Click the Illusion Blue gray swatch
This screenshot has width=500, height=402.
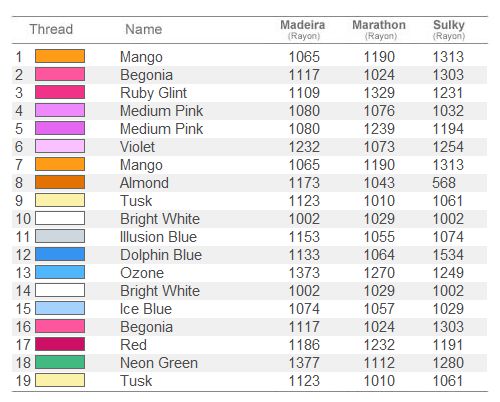pos(60,236)
